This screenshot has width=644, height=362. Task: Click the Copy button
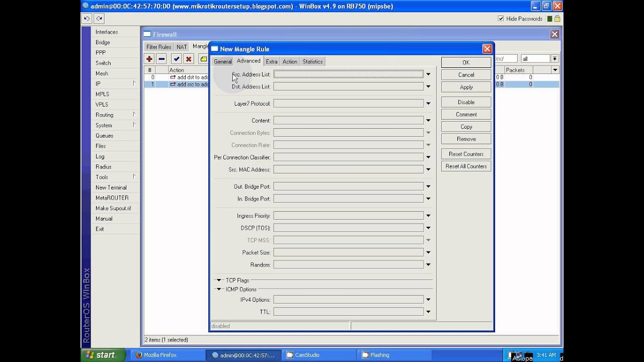click(466, 127)
